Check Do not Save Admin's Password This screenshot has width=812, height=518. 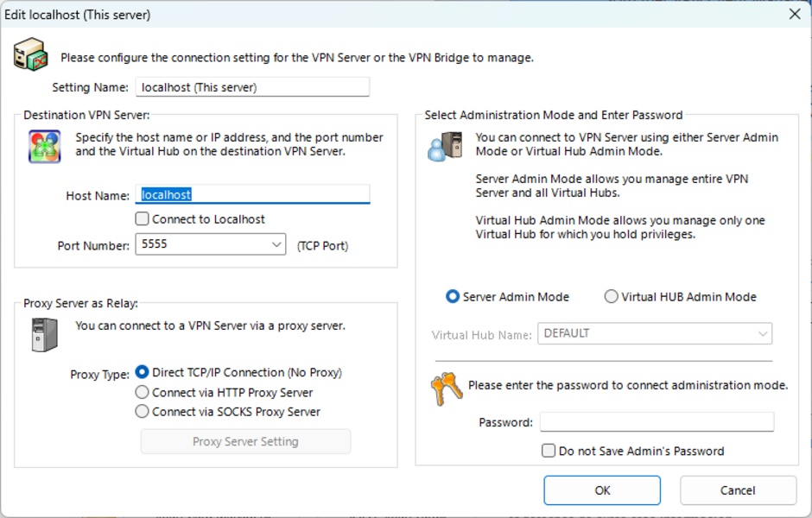pos(549,451)
